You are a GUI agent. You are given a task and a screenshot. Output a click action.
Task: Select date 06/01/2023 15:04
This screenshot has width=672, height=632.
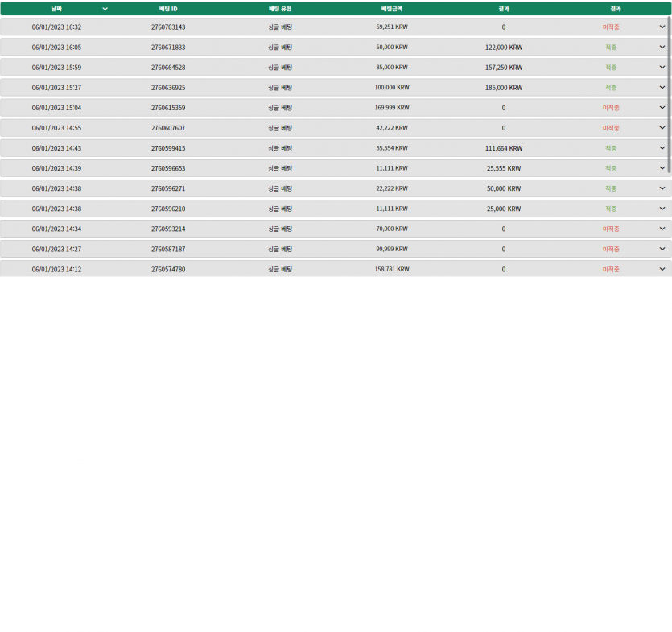point(56,108)
